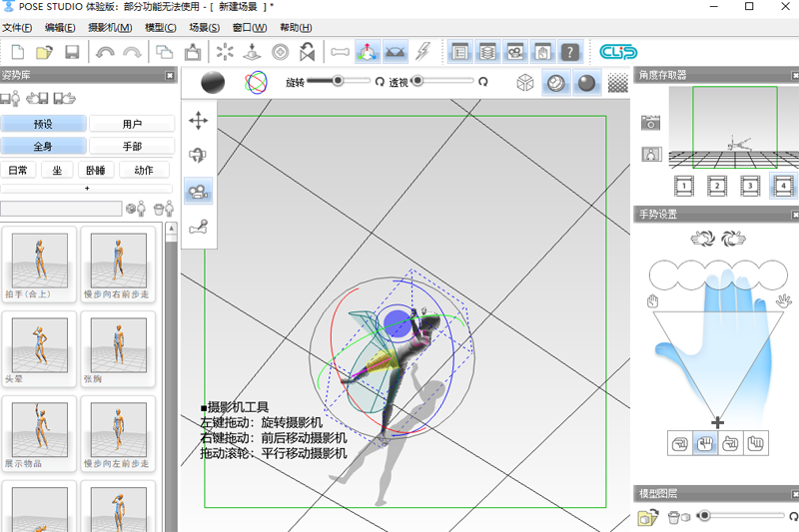Viewport: 799px width, 532px height.
Task: Select the move tool with four arrows
Action: [199, 121]
